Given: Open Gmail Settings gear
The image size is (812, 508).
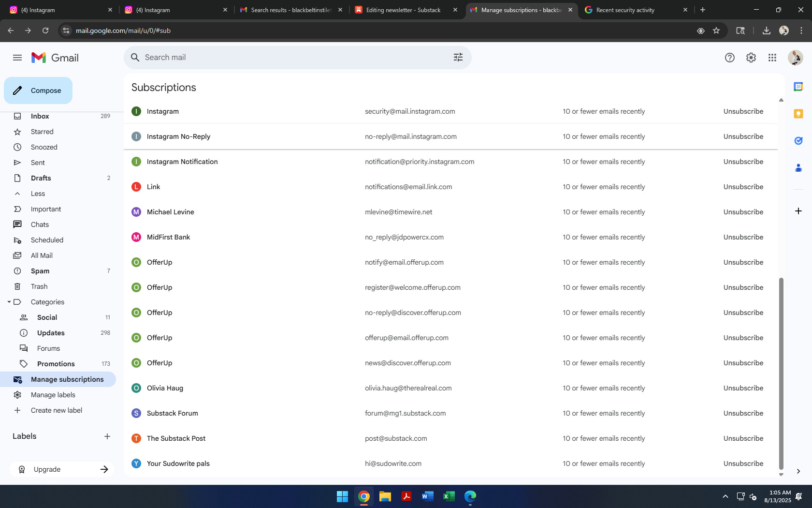Looking at the screenshot, I should (x=751, y=58).
